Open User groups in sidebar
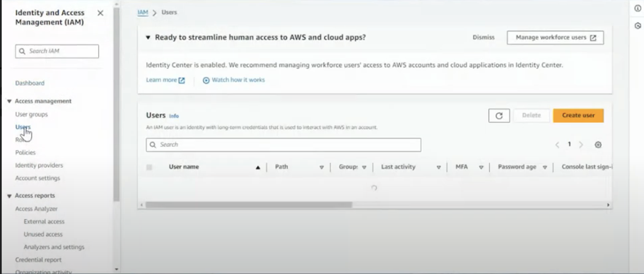 pyautogui.click(x=31, y=114)
